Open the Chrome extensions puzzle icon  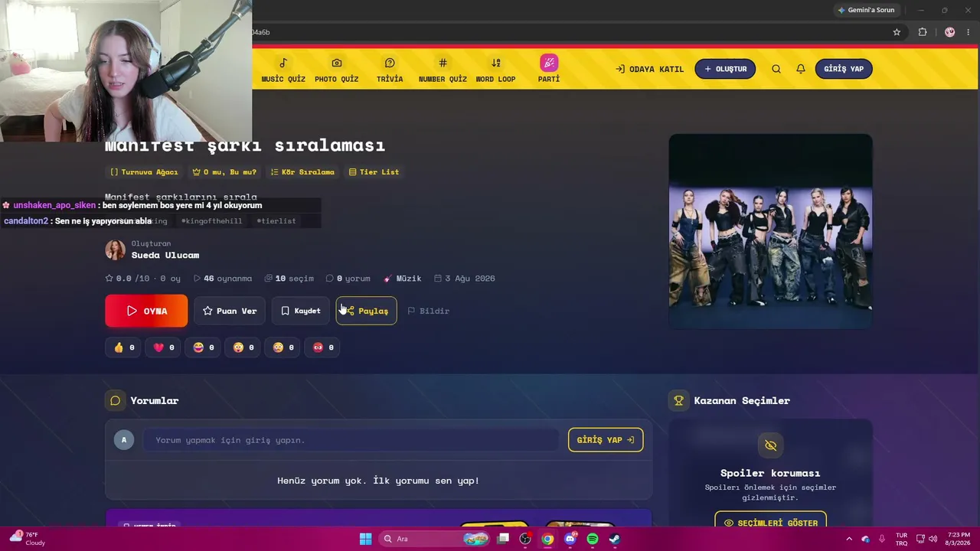pos(923,32)
